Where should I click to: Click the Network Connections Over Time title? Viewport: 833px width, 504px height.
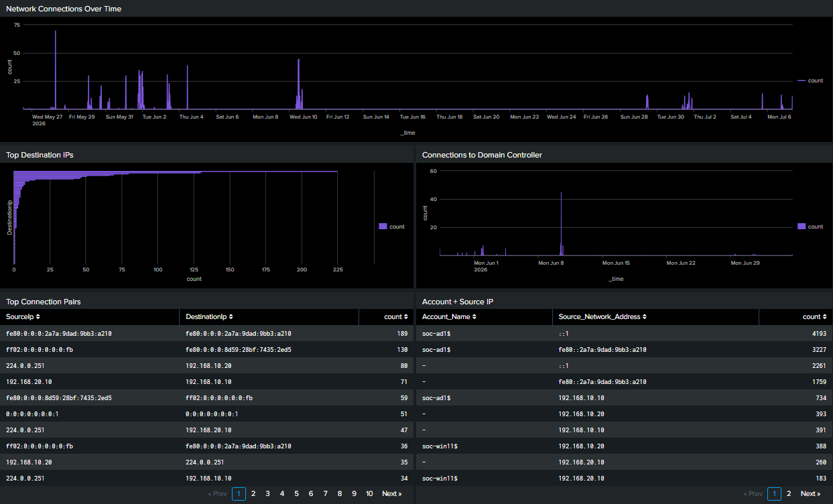(x=64, y=9)
